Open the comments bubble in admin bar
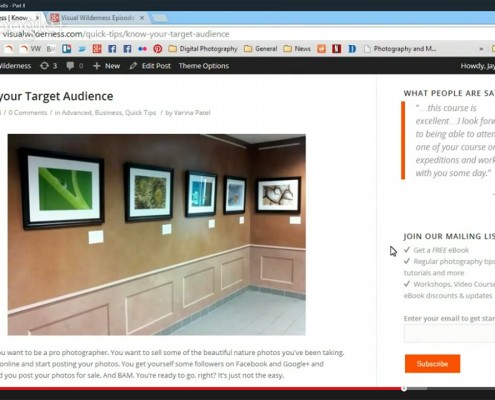 click(x=74, y=66)
